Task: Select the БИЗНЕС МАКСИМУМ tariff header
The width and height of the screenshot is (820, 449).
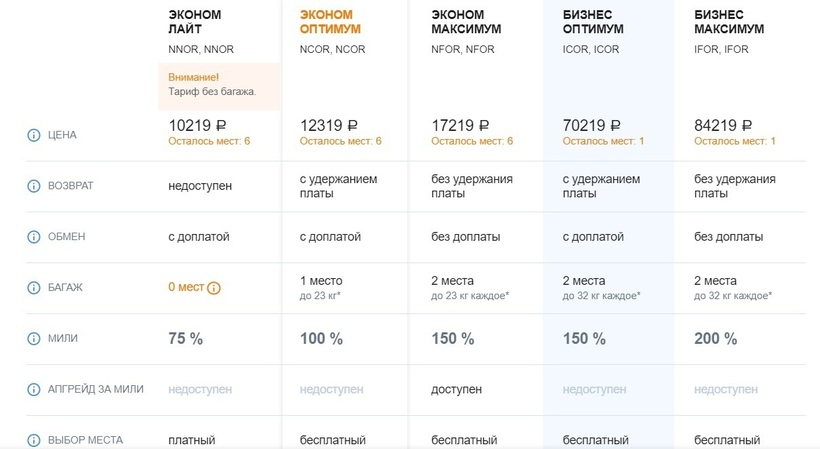Action: pos(729,22)
